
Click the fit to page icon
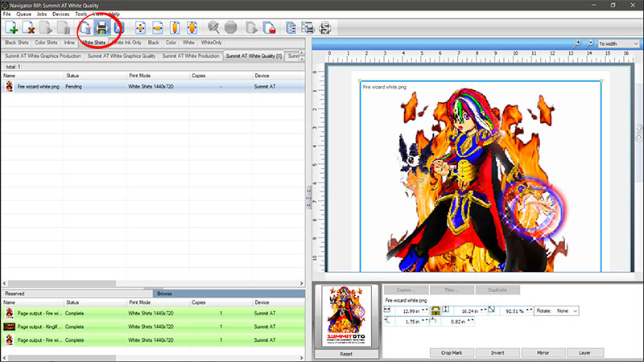coord(192,27)
